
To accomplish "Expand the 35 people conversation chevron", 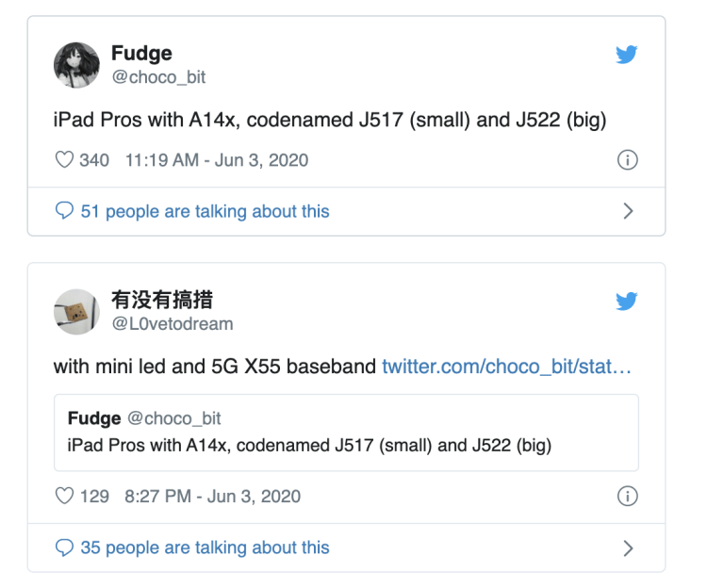I will pos(629,547).
